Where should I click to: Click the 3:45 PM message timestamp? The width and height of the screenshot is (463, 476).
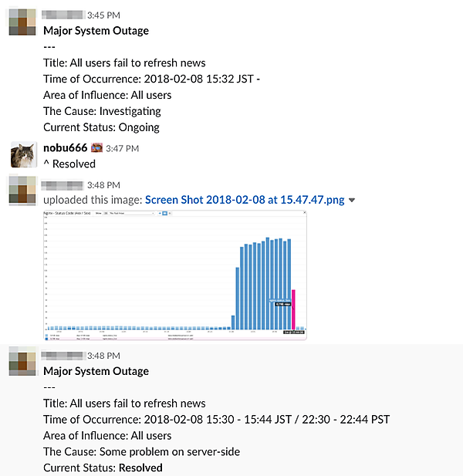103,15
